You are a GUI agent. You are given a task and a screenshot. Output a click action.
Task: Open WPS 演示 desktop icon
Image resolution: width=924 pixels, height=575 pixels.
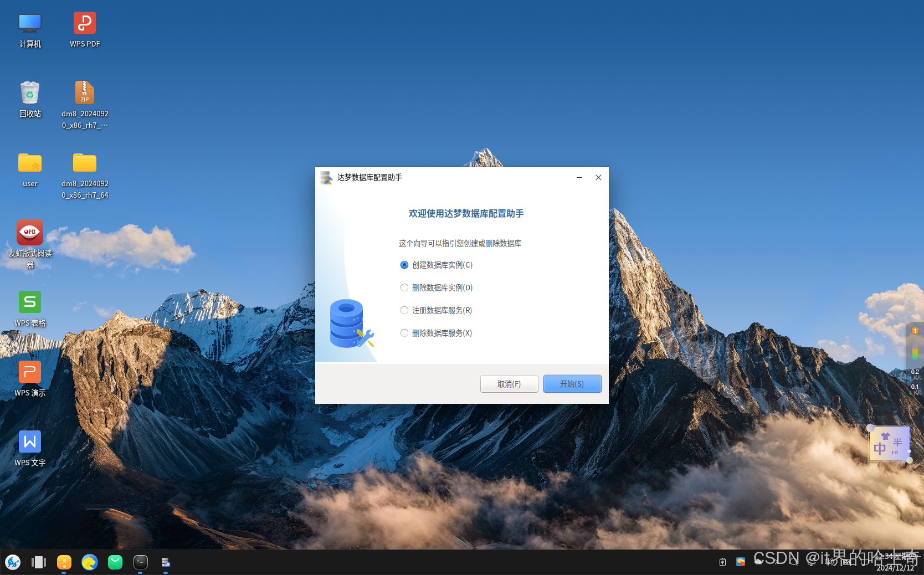coord(30,379)
